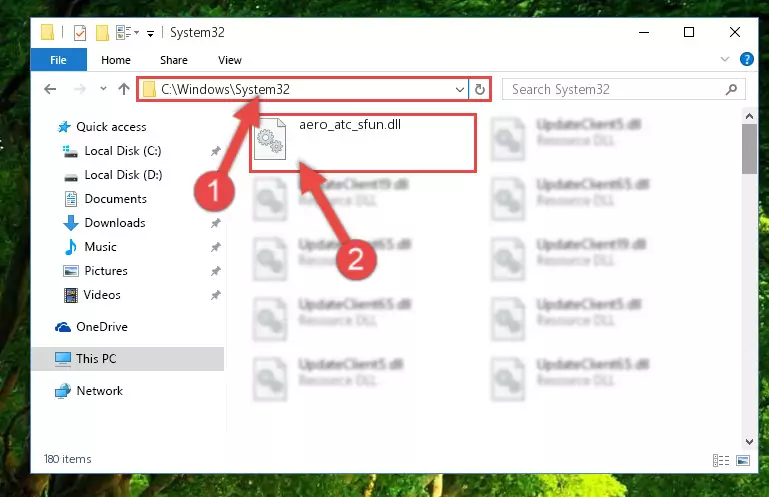
Task: Open Pictures folder in sidebar
Action: 105,271
